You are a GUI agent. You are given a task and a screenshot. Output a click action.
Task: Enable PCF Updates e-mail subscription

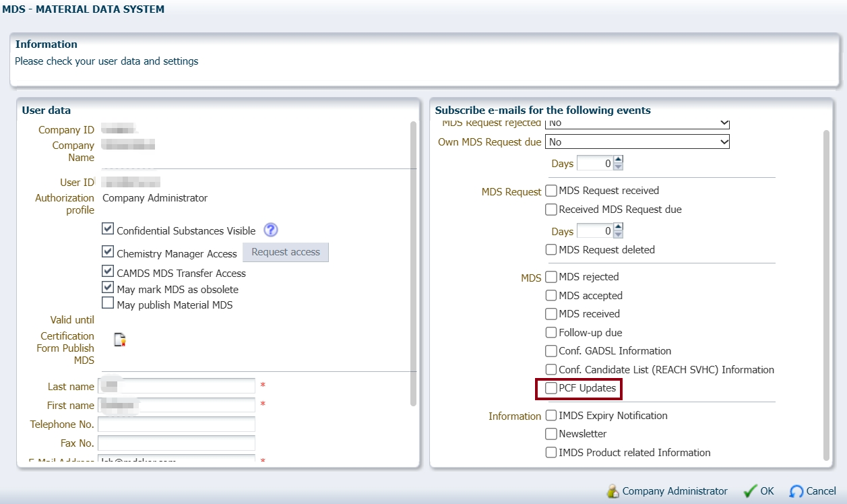pos(551,388)
